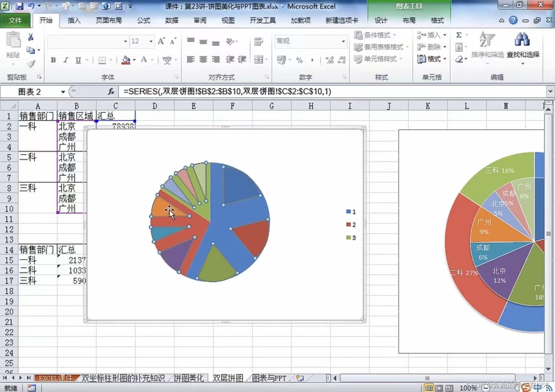Open the 文件 File tab
Image resolution: width=555 pixels, height=392 pixels.
click(15, 20)
